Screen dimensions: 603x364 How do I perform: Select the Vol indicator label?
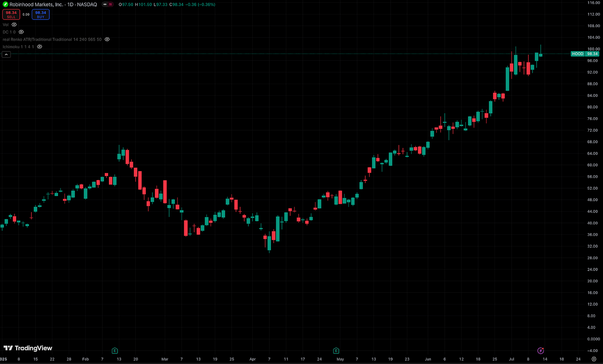pos(6,25)
